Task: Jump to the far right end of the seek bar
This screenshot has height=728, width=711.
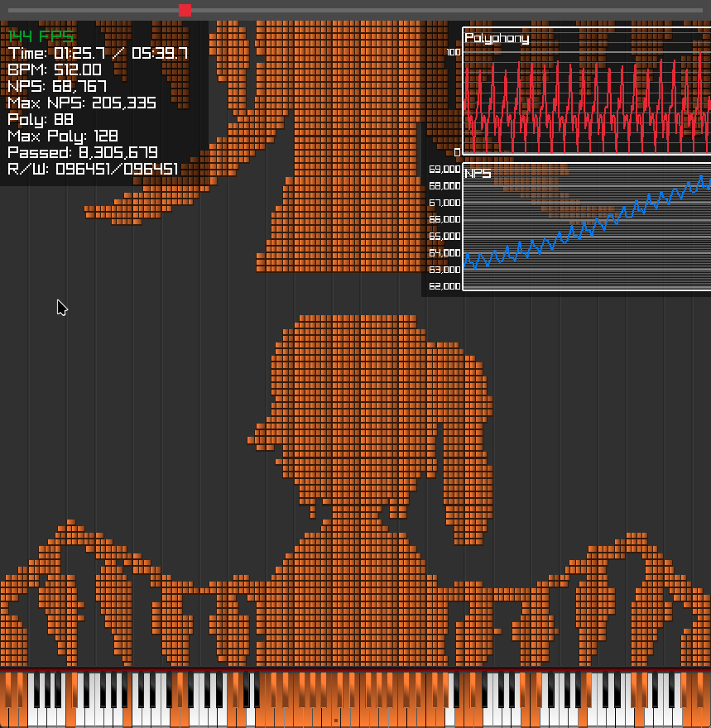Action: pos(700,10)
